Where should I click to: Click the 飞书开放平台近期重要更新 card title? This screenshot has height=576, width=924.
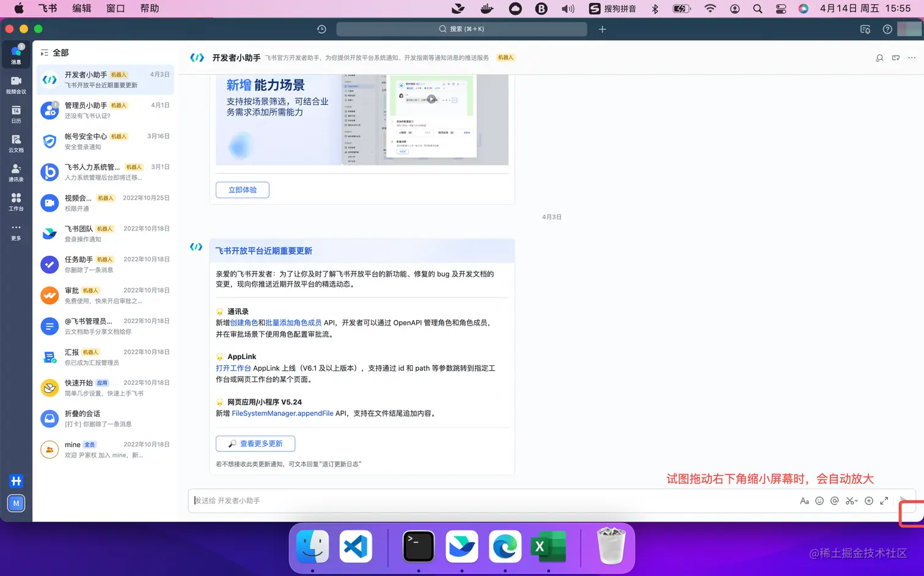tap(264, 251)
